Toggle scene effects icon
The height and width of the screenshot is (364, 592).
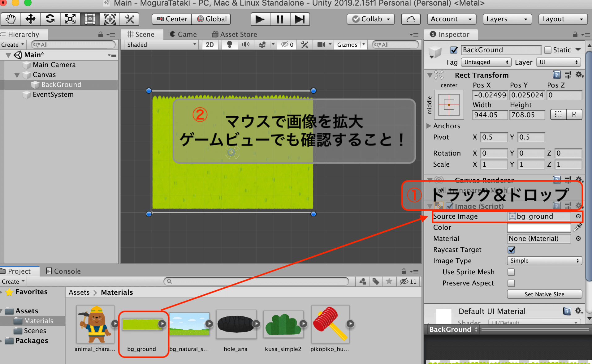(x=262, y=45)
